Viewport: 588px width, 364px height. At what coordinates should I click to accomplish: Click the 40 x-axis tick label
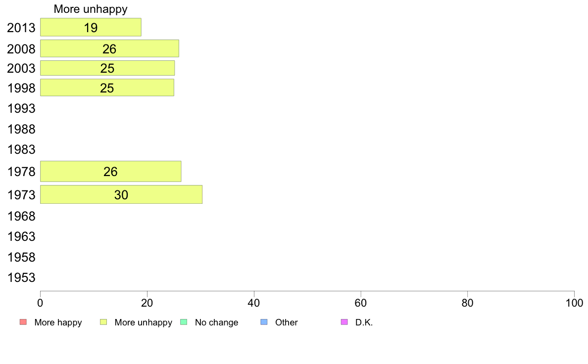pos(254,302)
